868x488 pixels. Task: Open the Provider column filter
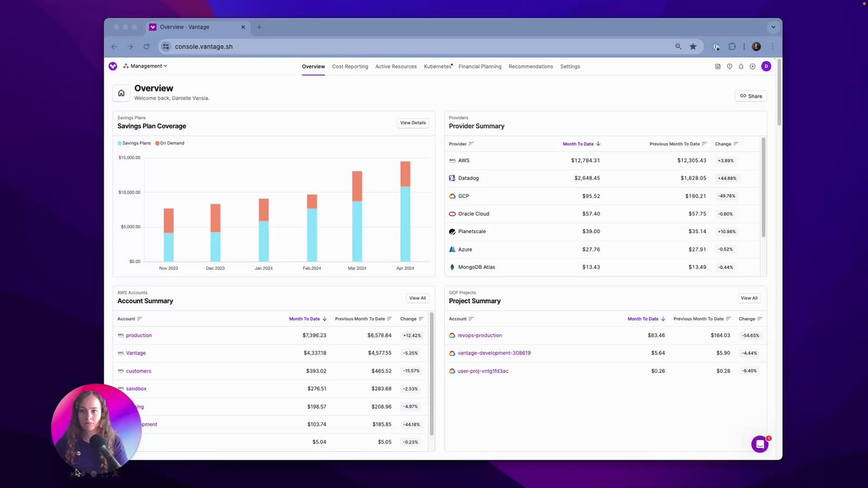471,144
